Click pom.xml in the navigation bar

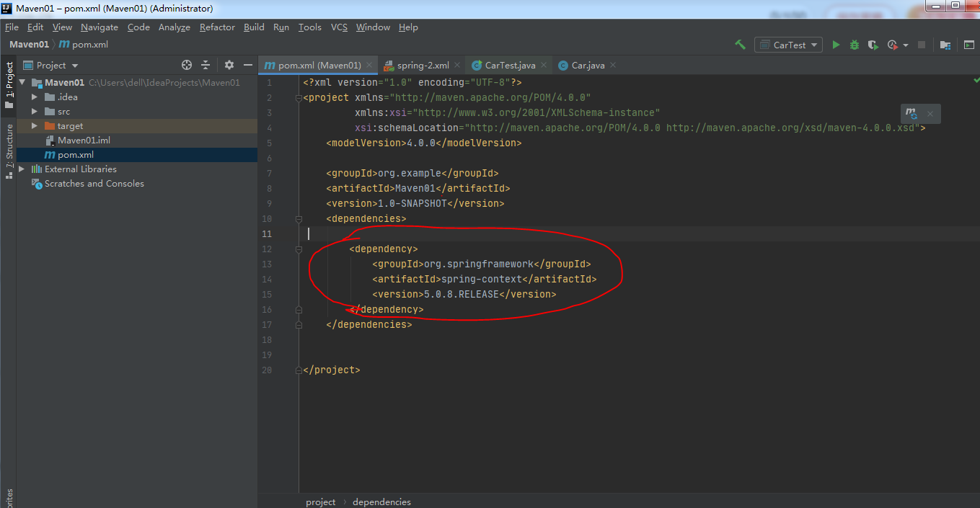click(84, 45)
